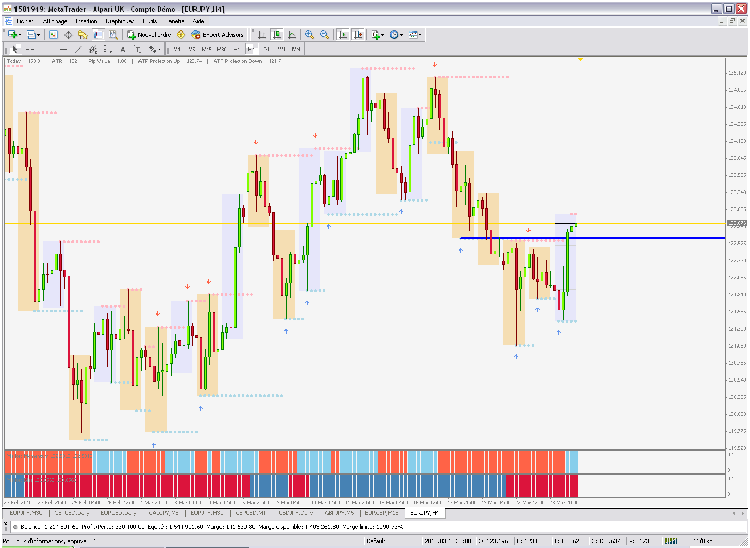Expand the Arrows tool dropdown arrow
The height and width of the screenshot is (548, 750).
[158, 49]
